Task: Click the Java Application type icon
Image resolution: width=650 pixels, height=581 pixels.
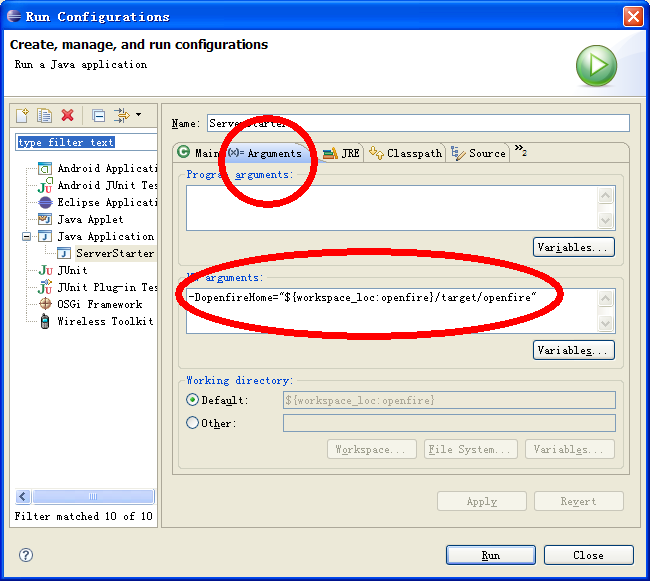Action: (x=45, y=236)
